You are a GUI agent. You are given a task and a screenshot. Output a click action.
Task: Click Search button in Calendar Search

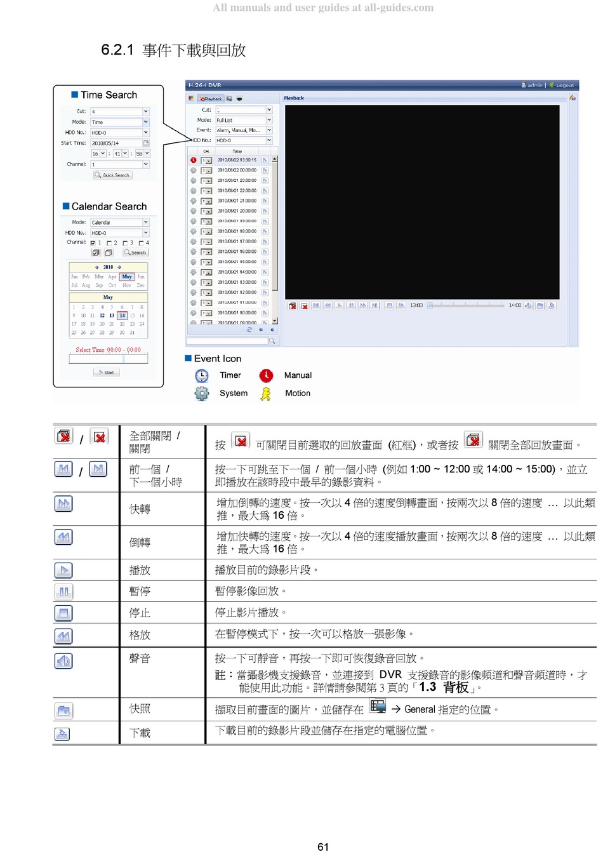[x=135, y=252]
